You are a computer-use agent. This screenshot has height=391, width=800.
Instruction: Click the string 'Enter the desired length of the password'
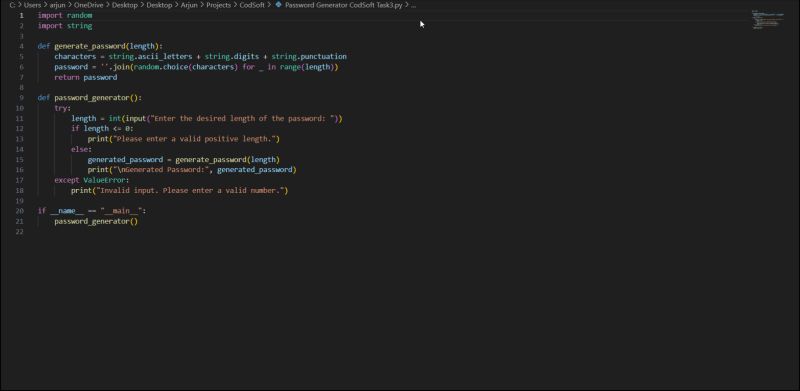242,118
